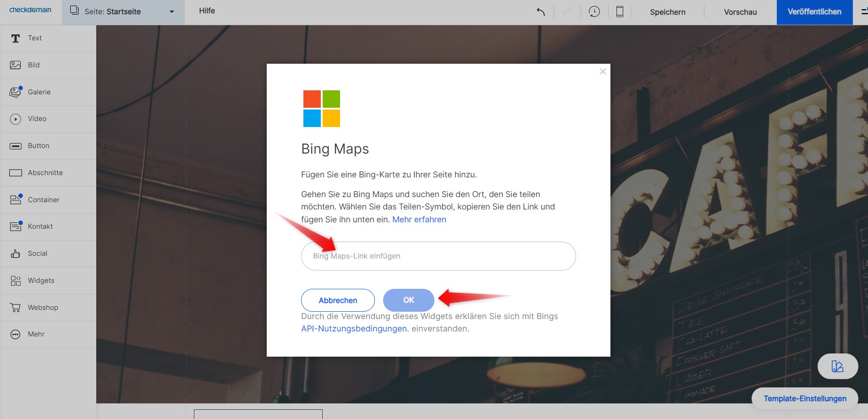Open the Hilfe menu
This screenshot has height=419, width=868.
coord(207,11)
